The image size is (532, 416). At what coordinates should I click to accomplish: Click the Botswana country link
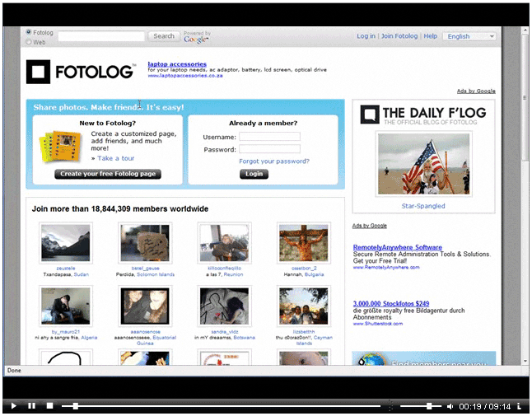tap(244, 338)
